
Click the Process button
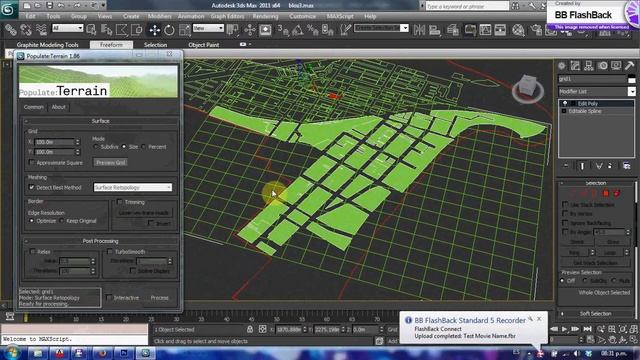point(160,298)
